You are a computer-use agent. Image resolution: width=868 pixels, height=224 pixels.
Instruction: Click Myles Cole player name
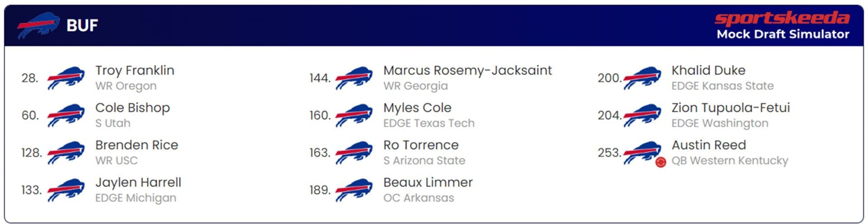click(x=417, y=108)
